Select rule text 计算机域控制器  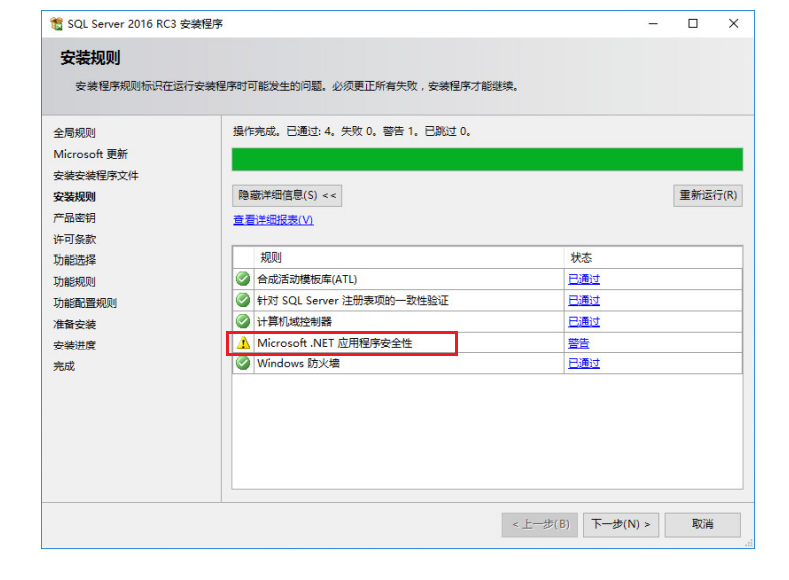294,321
